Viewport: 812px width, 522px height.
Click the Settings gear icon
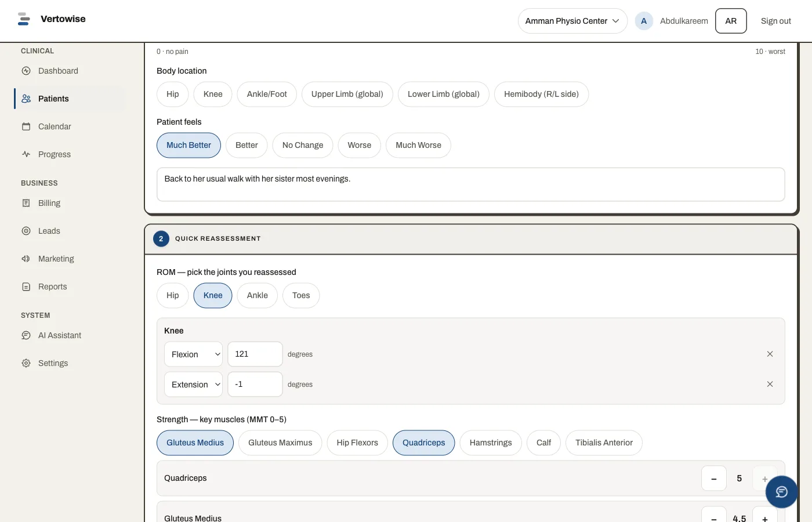click(x=26, y=363)
